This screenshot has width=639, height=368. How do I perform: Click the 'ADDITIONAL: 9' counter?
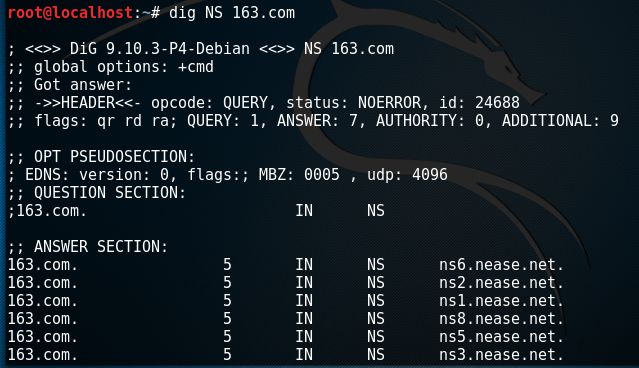coord(560,121)
